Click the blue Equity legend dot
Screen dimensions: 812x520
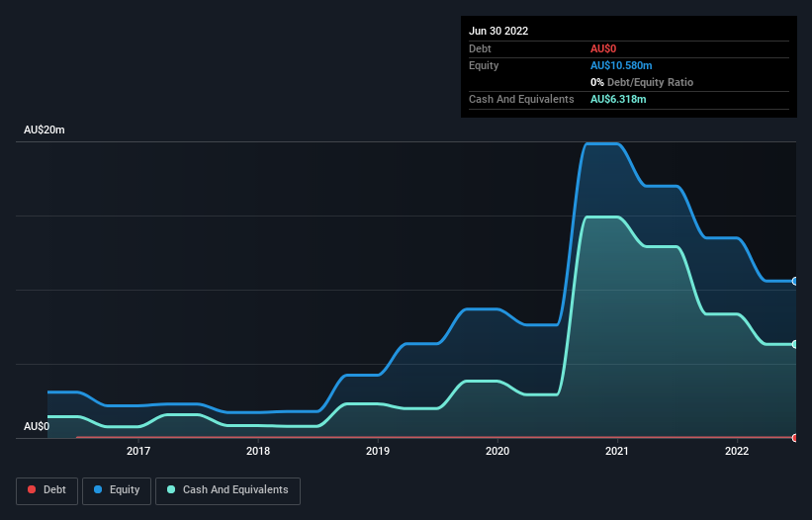click(98, 489)
